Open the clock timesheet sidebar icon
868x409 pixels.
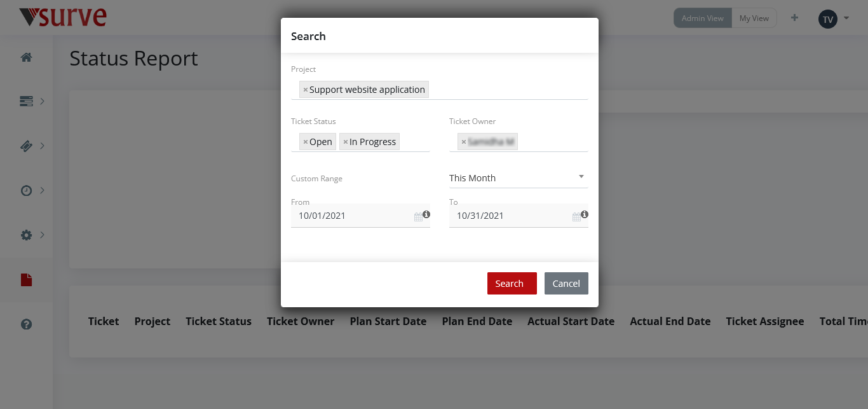coord(26,190)
